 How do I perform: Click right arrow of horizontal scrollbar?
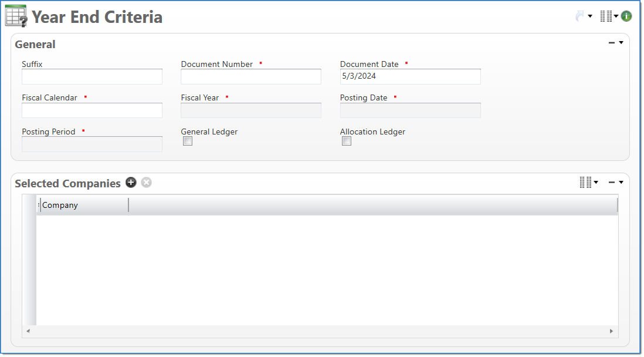point(612,331)
